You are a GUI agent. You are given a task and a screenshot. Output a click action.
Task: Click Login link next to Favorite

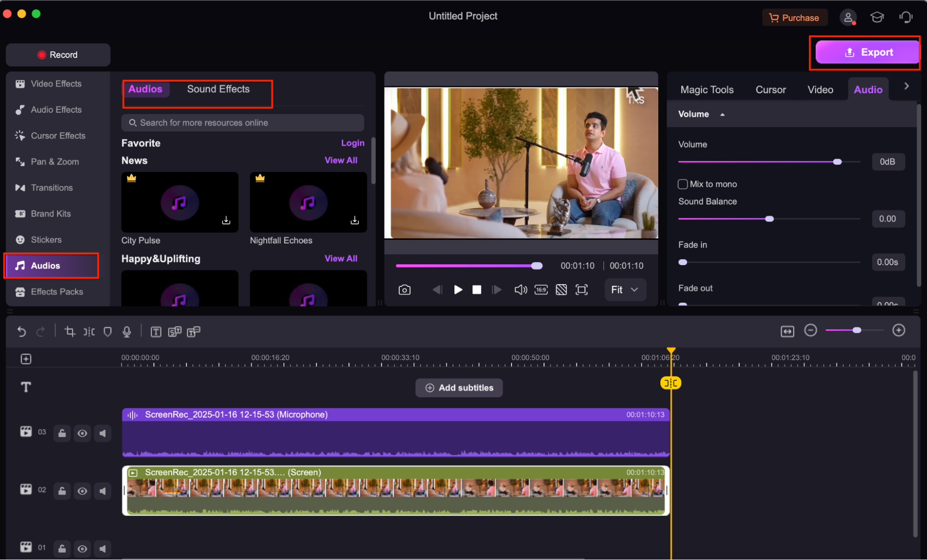point(353,143)
